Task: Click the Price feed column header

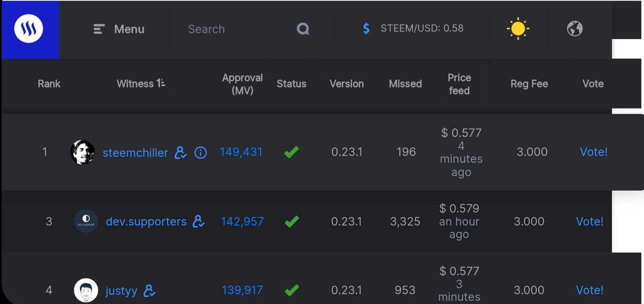Action: [459, 84]
